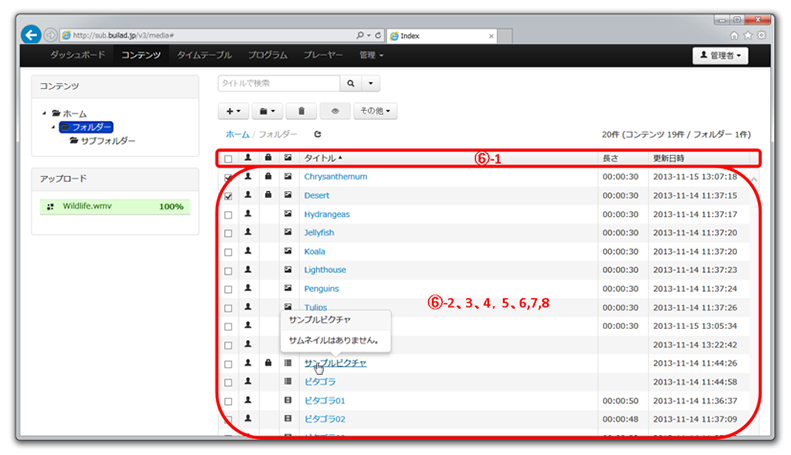The height and width of the screenshot is (455, 791).
Task: Click the browser forward arrow button
Action: [50, 35]
